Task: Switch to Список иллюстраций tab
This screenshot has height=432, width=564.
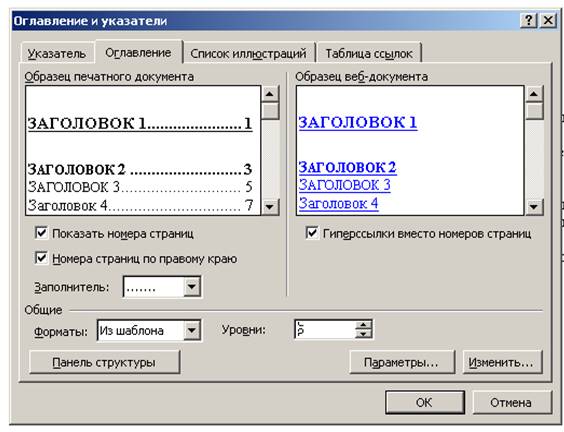Action: (248, 54)
